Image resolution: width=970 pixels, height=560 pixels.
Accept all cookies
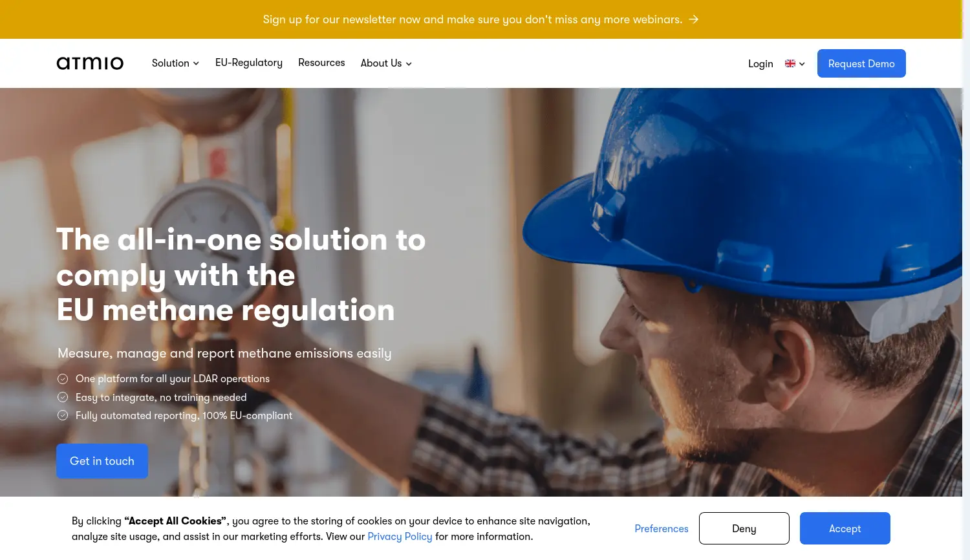tap(845, 528)
